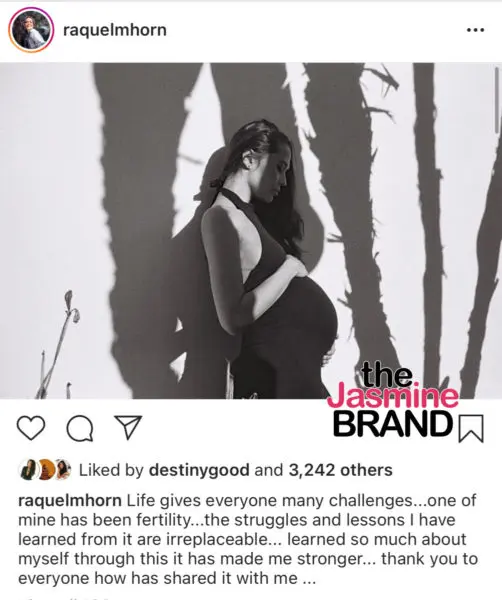View the list of 3,242 others who liked
Screen dimensions: 502x600
(341, 470)
